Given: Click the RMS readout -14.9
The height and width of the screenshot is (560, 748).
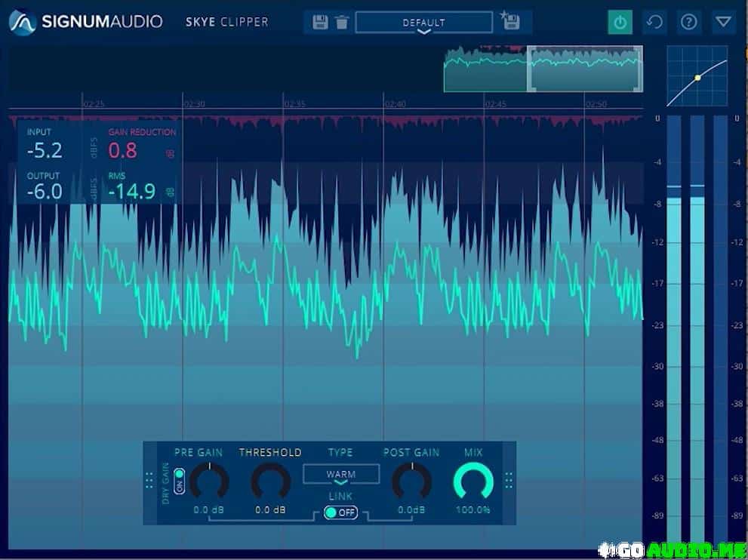Looking at the screenshot, I should coord(132,192).
